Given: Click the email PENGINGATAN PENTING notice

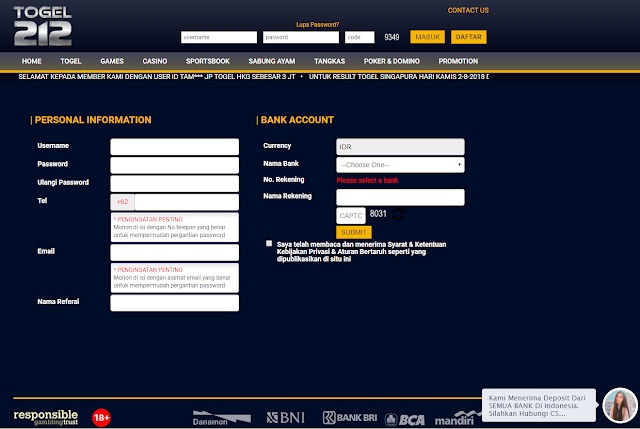Looking at the screenshot, I should point(175,278).
